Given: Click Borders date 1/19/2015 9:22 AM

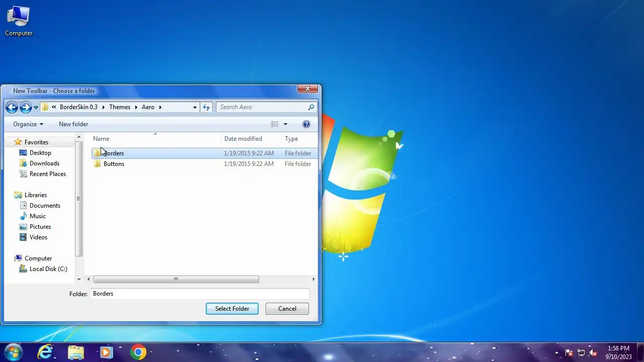Looking at the screenshot, I should [249, 153].
